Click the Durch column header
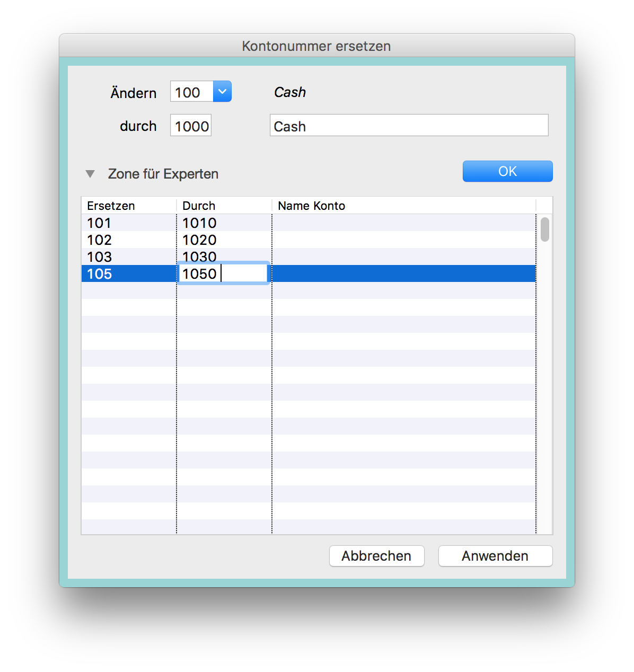The height and width of the screenshot is (672, 634). tap(224, 206)
